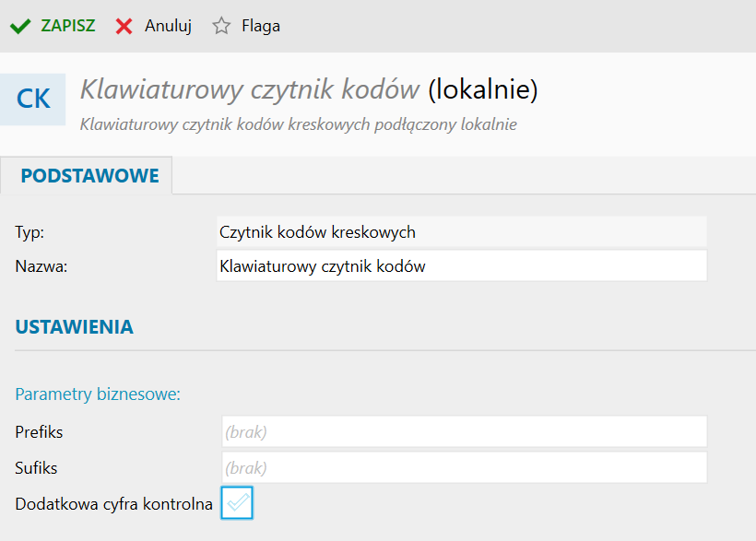Click the Flaga text label
Viewport: 756px width, 541px height.
click(261, 26)
